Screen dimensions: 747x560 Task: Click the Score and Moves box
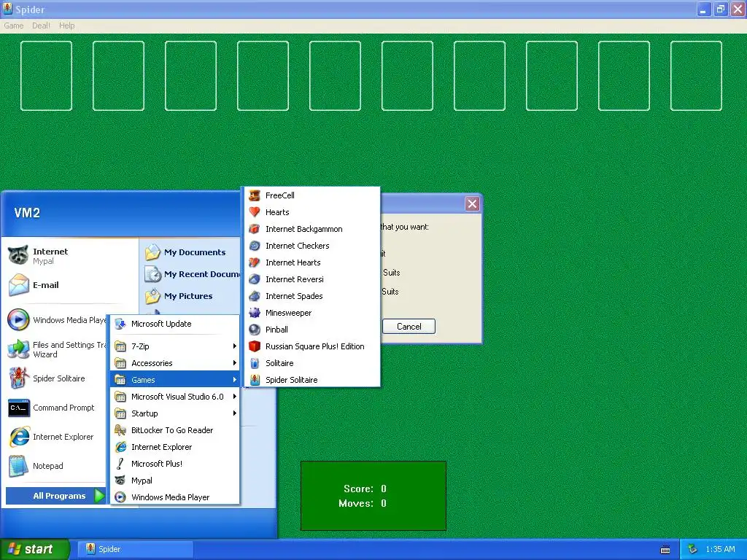[x=373, y=496]
